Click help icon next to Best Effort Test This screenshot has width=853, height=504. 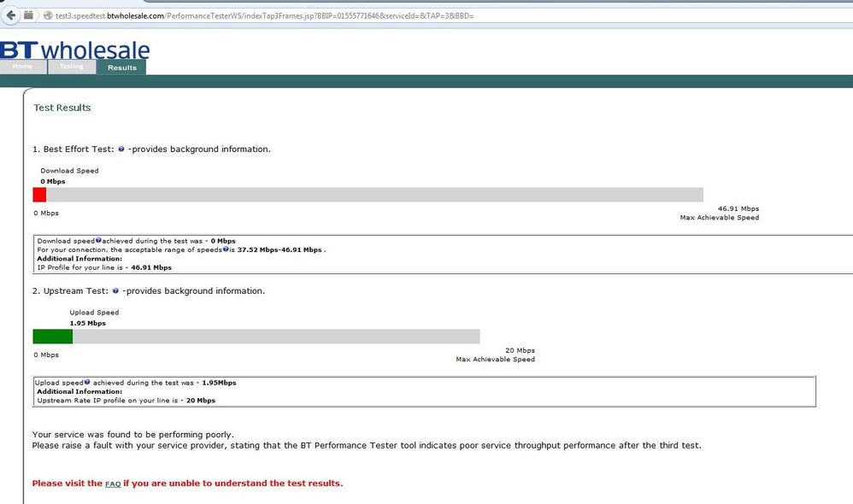[x=121, y=149]
